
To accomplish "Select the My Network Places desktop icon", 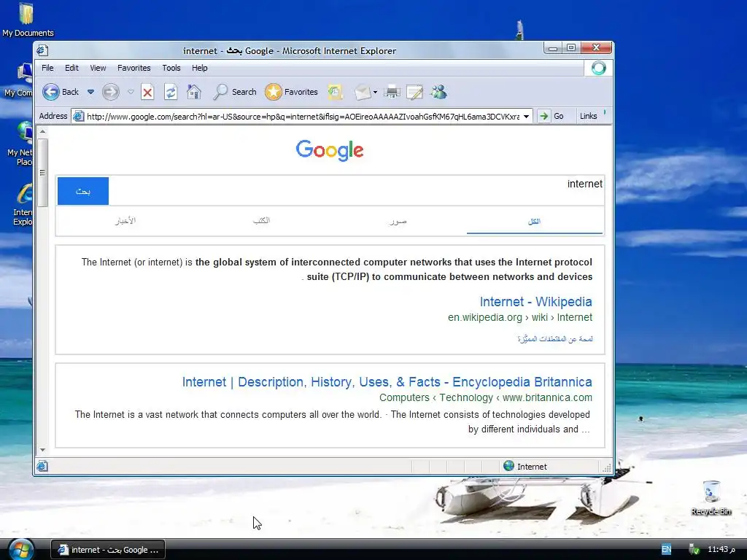I will point(20,144).
